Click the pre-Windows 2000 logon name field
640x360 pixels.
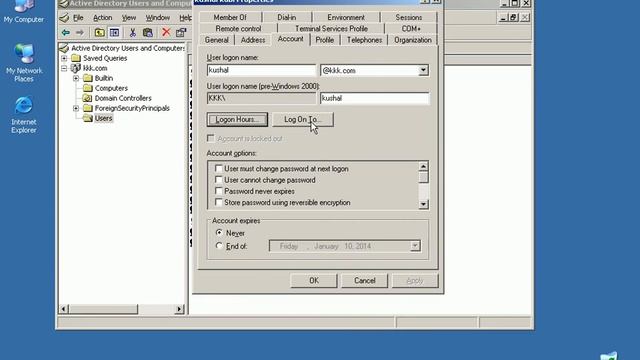click(x=375, y=98)
